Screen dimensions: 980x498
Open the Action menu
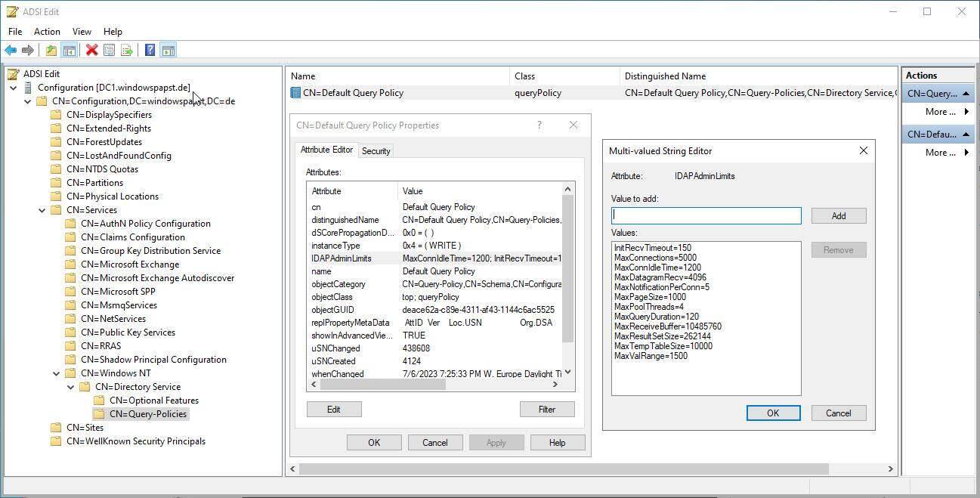coord(46,32)
